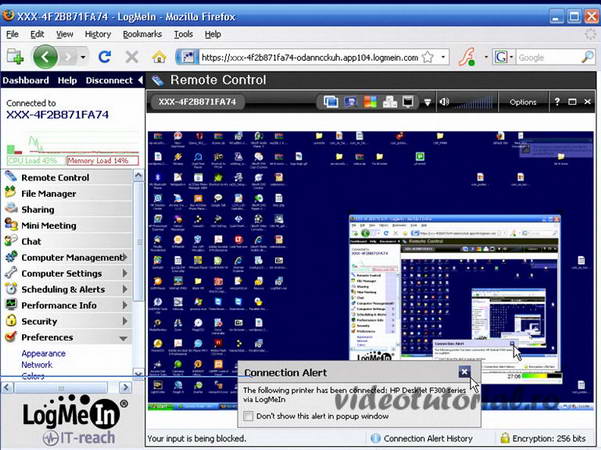Reload the page with blue refresh icon

pyautogui.click(x=105, y=57)
